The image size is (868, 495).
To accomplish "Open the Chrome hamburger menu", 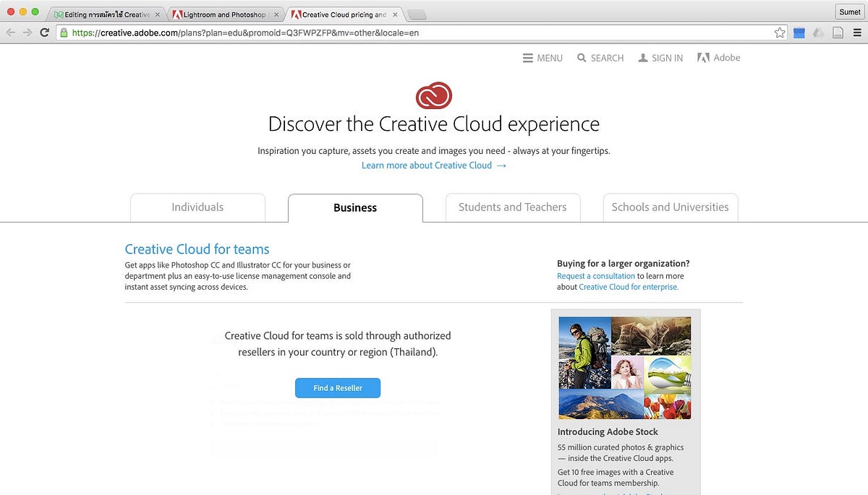I will click(x=856, y=33).
